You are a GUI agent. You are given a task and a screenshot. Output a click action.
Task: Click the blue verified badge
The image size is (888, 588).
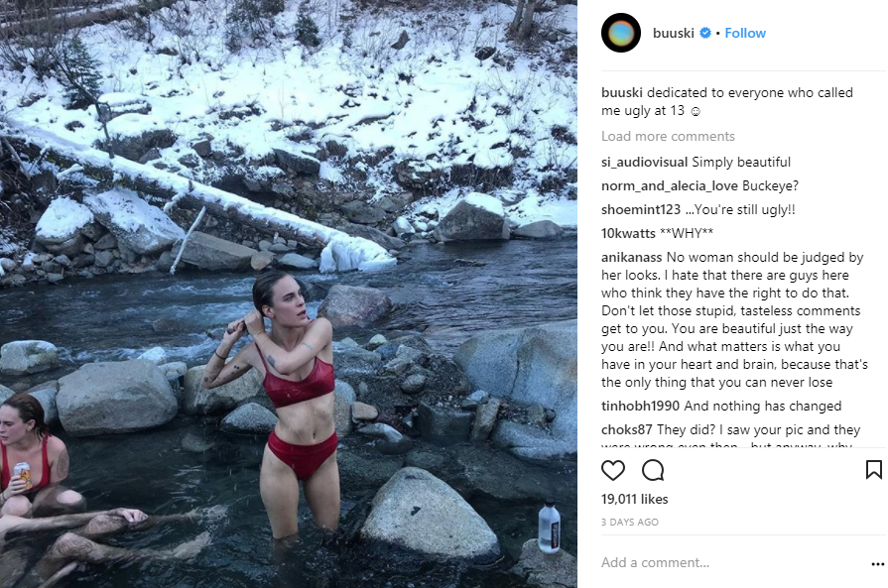click(x=705, y=33)
